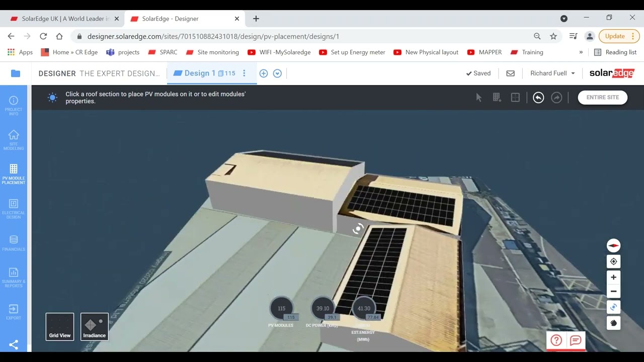Open the Training bookmark

(527, 52)
